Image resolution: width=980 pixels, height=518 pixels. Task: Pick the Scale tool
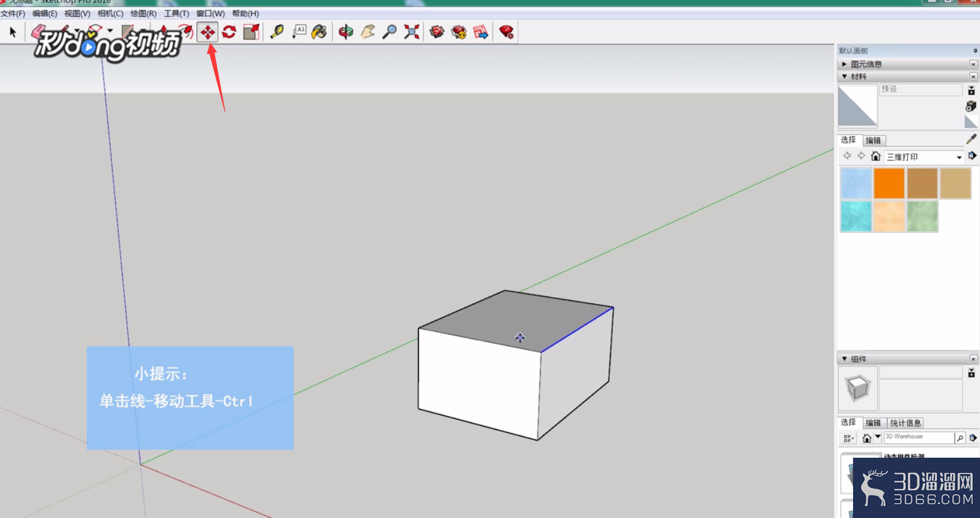(x=251, y=32)
